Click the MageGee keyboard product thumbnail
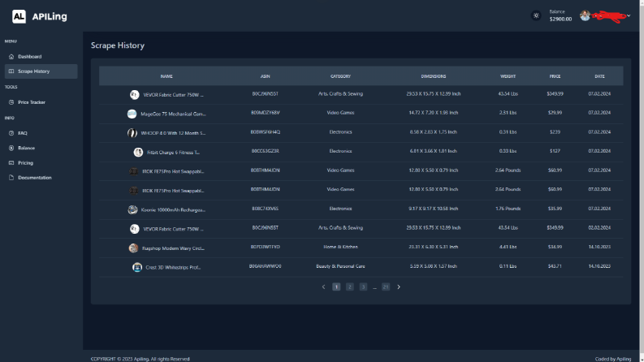 click(x=132, y=114)
